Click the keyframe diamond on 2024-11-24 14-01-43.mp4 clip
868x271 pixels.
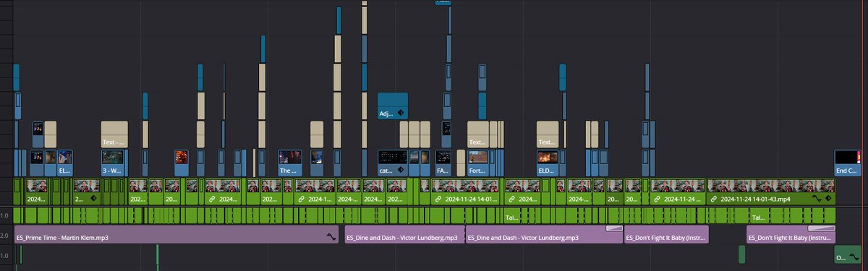tap(827, 199)
